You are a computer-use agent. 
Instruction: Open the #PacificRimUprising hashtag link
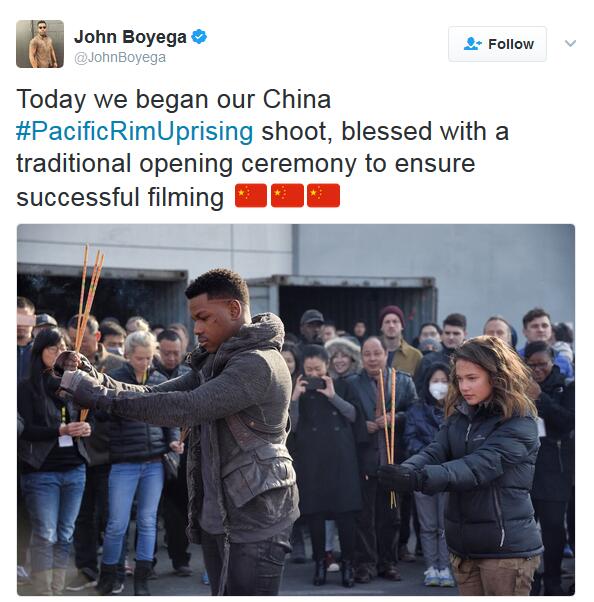(134, 132)
